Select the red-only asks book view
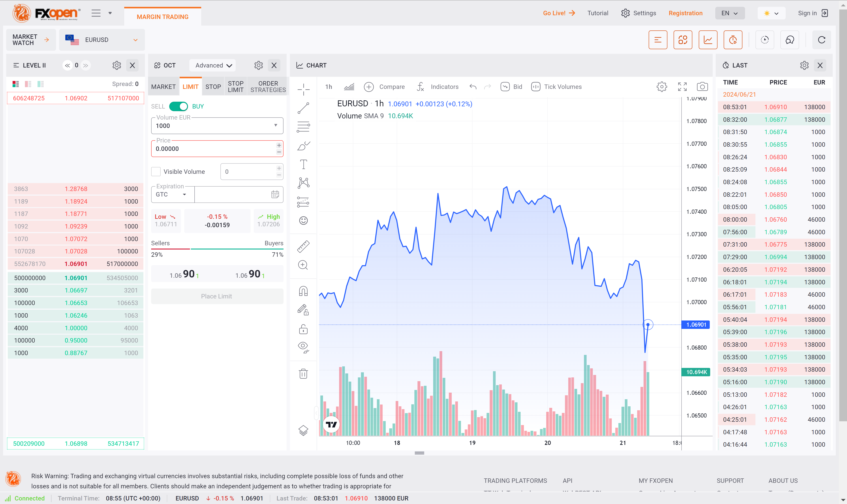The height and width of the screenshot is (504, 847). tap(28, 84)
